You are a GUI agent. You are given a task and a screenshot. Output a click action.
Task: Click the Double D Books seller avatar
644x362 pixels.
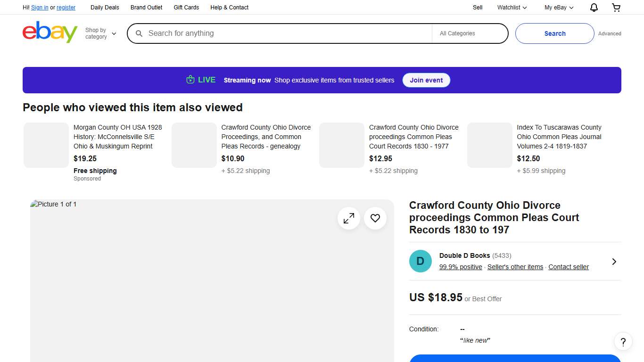pos(420,261)
